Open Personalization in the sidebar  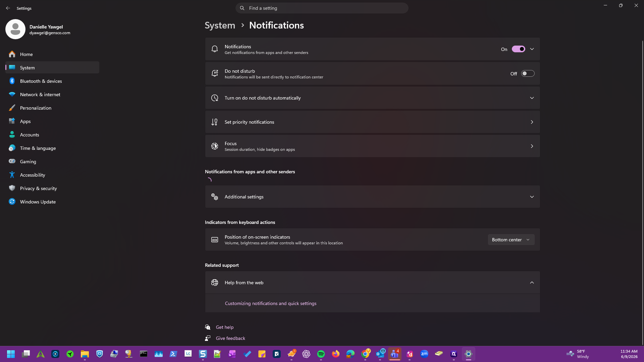tap(52, 108)
